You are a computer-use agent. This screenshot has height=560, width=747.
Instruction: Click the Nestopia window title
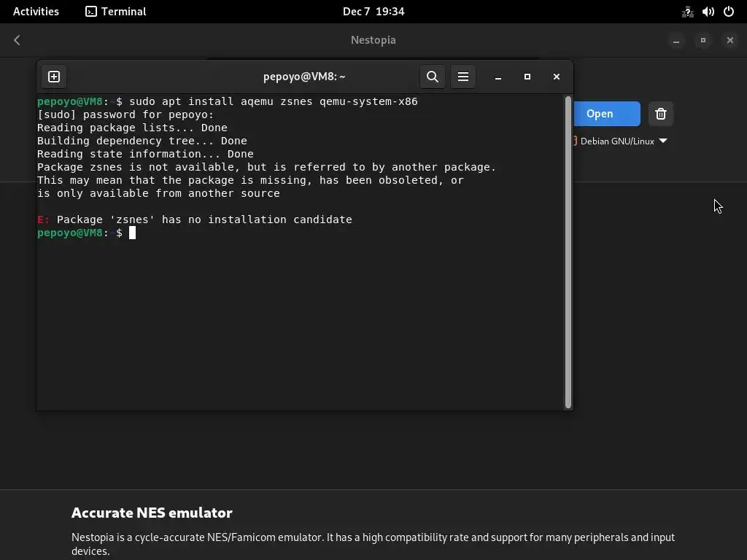(x=373, y=40)
